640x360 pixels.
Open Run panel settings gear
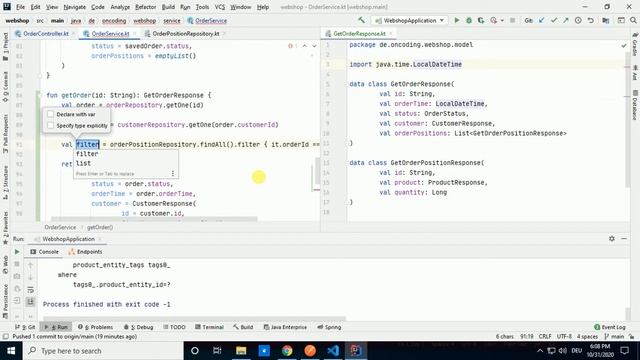[x=611, y=239]
